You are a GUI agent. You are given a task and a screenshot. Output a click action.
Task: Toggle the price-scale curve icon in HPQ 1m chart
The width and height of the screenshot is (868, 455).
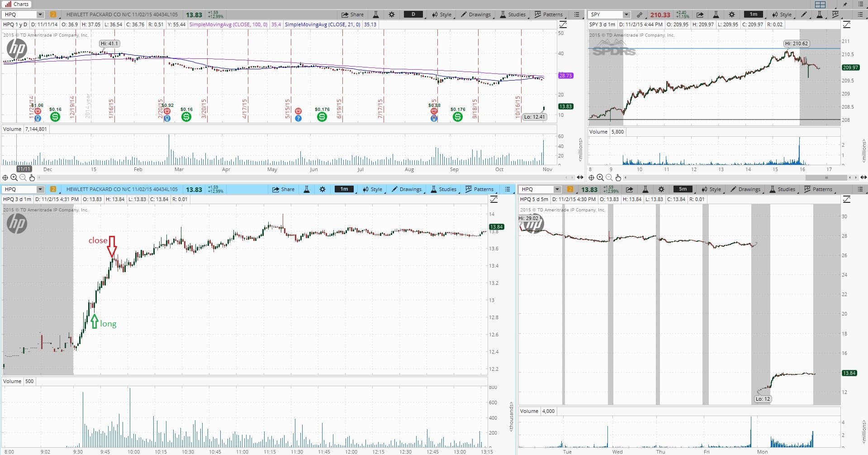[x=494, y=199]
